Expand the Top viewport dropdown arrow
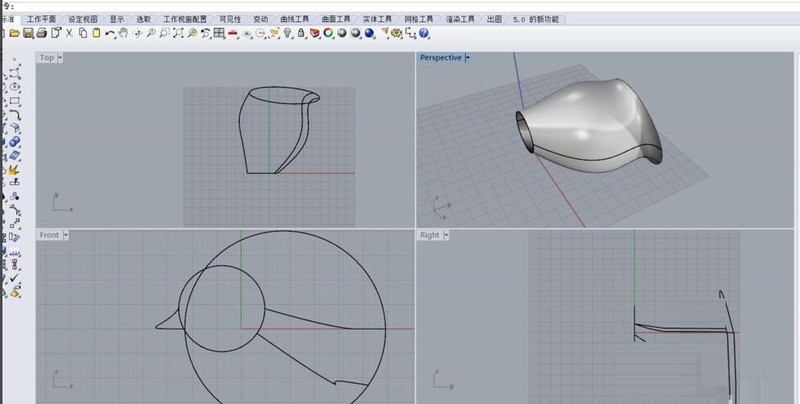Image resolution: width=800 pixels, height=404 pixels. pos(61,58)
